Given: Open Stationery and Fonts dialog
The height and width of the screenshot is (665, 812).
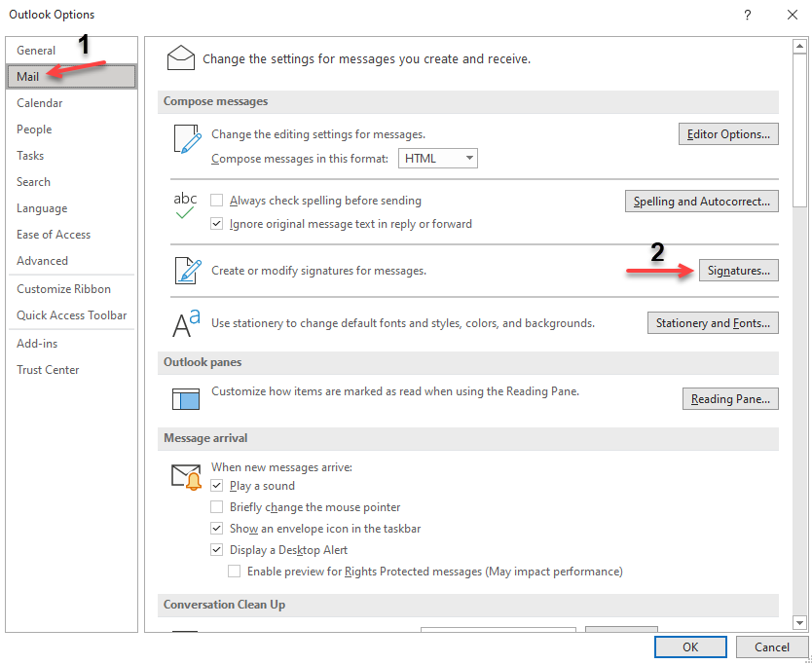Looking at the screenshot, I should point(713,323).
